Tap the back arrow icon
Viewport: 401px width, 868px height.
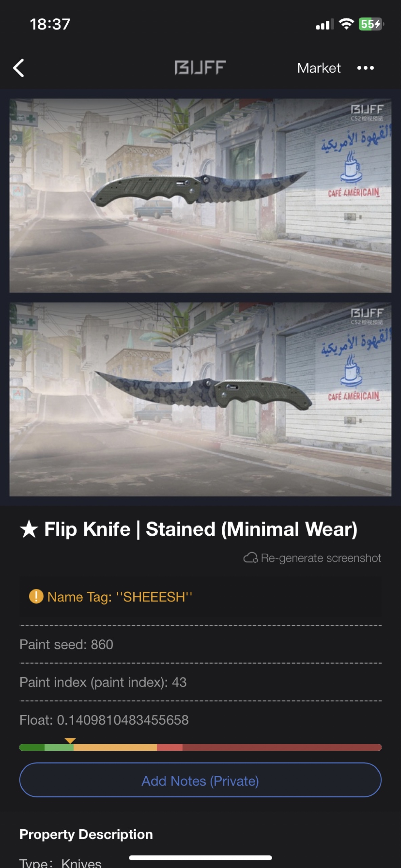click(19, 68)
